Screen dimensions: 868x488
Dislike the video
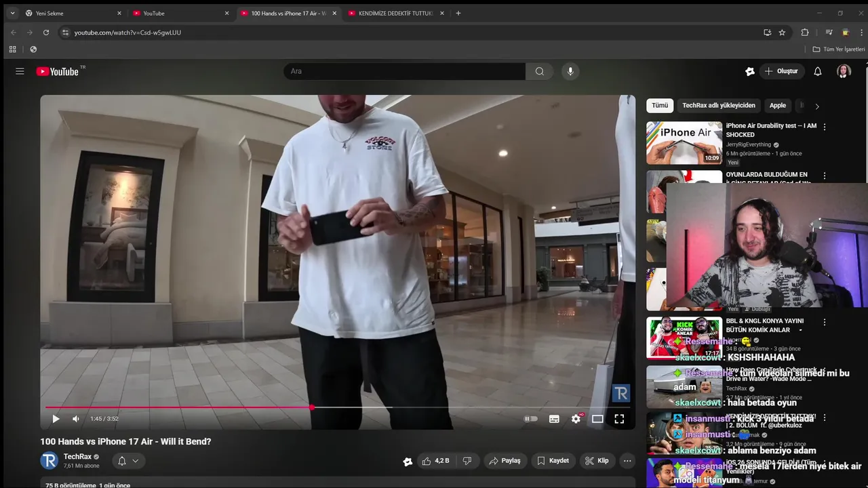click(467, 461)
